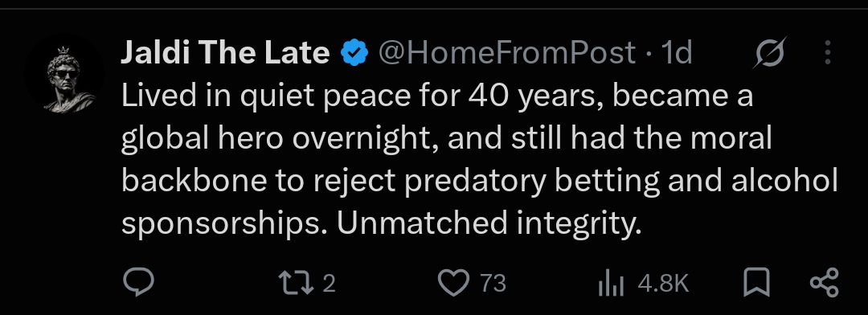The height and width of the screenshot is (315, 868).
Task: Open Jaldi The Late's profile name
Action: pos(225,52)
